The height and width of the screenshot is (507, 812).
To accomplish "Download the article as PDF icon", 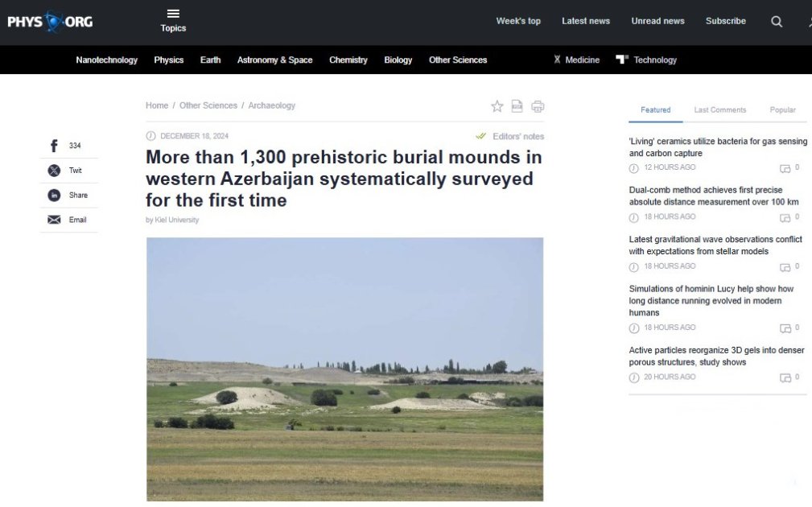I will [517, 106].
